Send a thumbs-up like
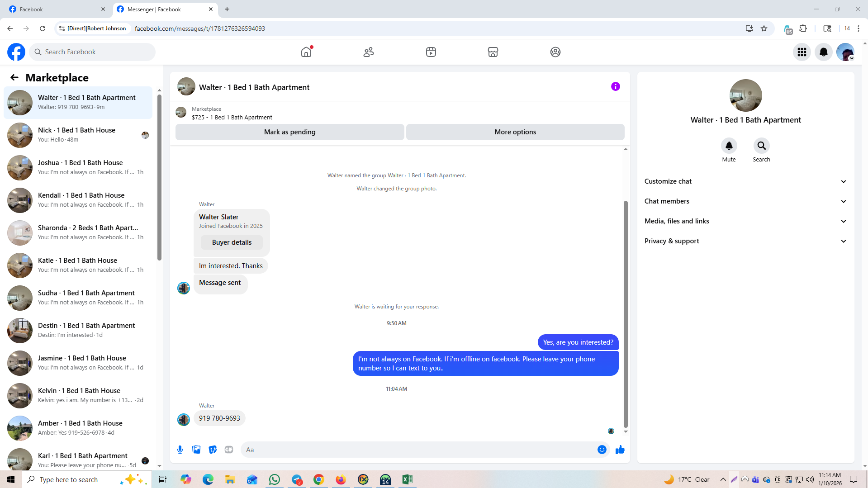Image resolution: width=868 pixels, height=488 pixels. pos(620,450)
